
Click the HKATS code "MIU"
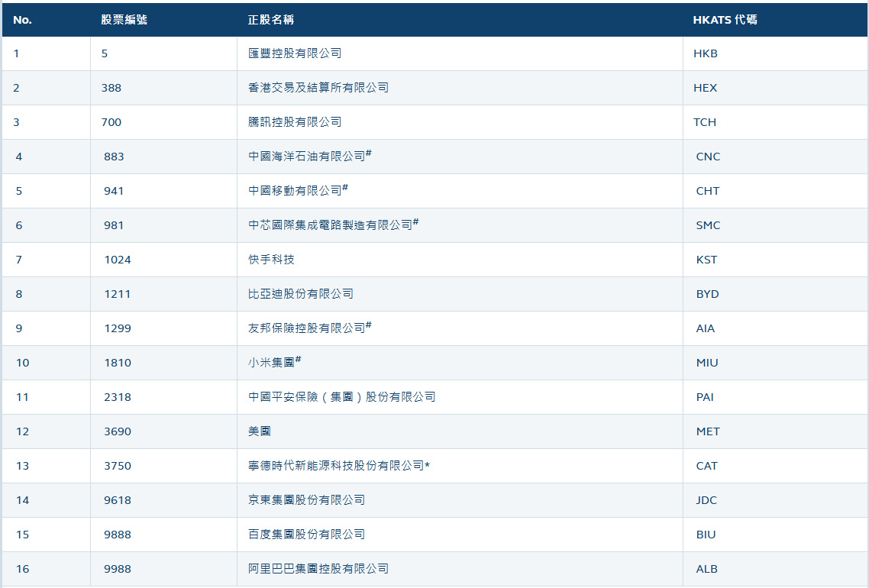[x=704, y=363]
